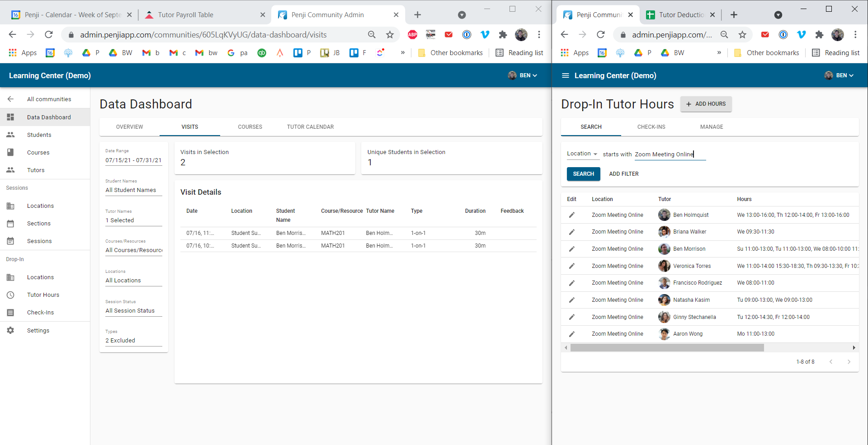Switch to the Overview tab
The height and width of the screenshot is (445, 868).
point(129,127)
